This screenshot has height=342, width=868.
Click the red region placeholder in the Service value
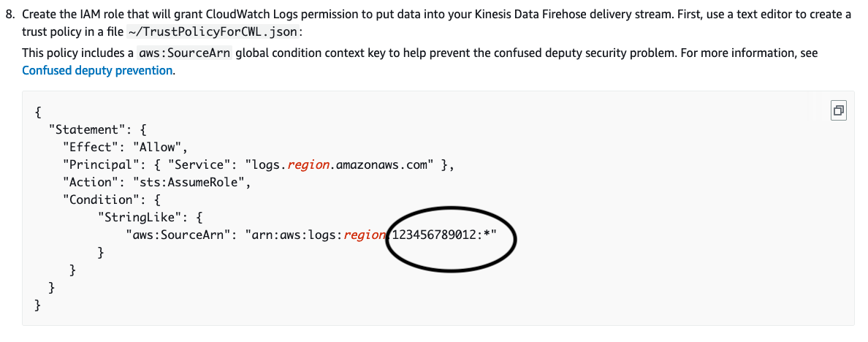[x=311, y=164]
